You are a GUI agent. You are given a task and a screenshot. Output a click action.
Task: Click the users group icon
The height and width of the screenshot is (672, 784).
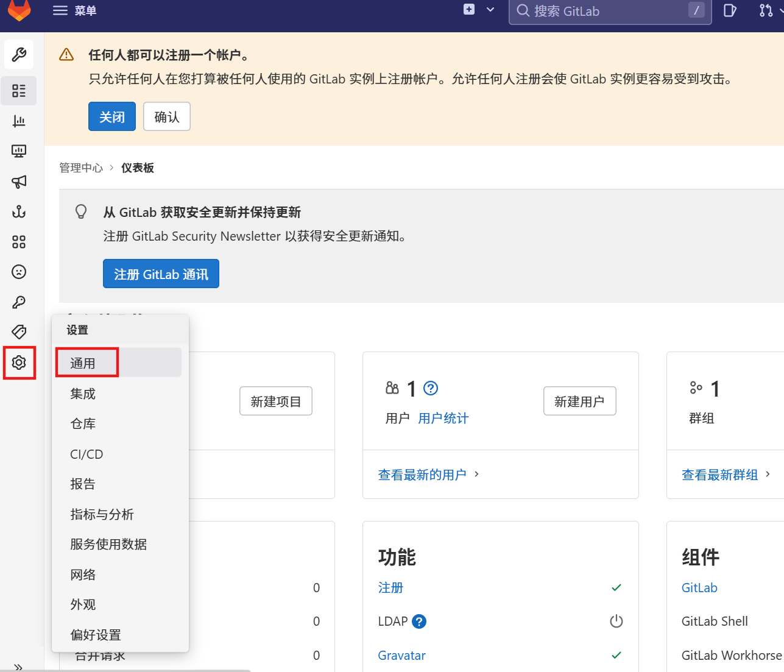coord(392,388)
